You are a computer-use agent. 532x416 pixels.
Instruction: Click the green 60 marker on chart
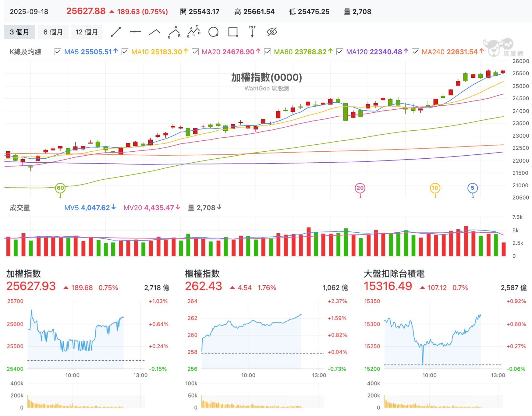[60, 188]
